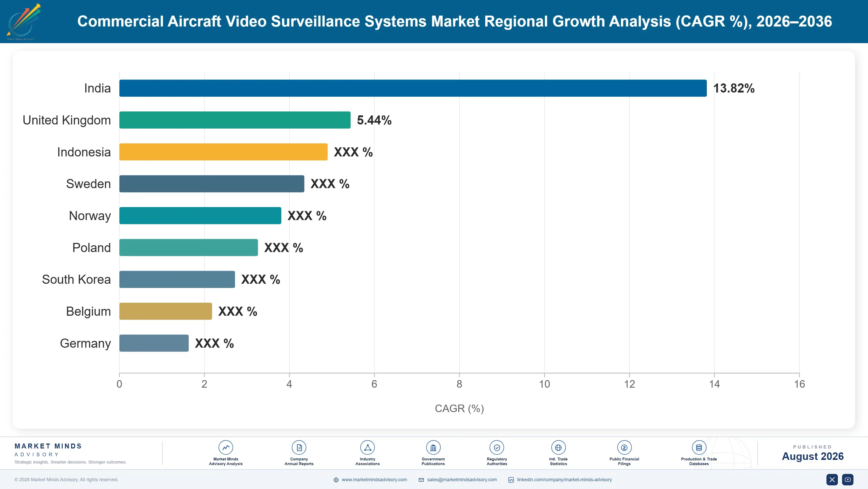The width and height of the screenshot is (868, 489).
Task: Click the Company Annual Reports document icon
Action: coord(299,447)
